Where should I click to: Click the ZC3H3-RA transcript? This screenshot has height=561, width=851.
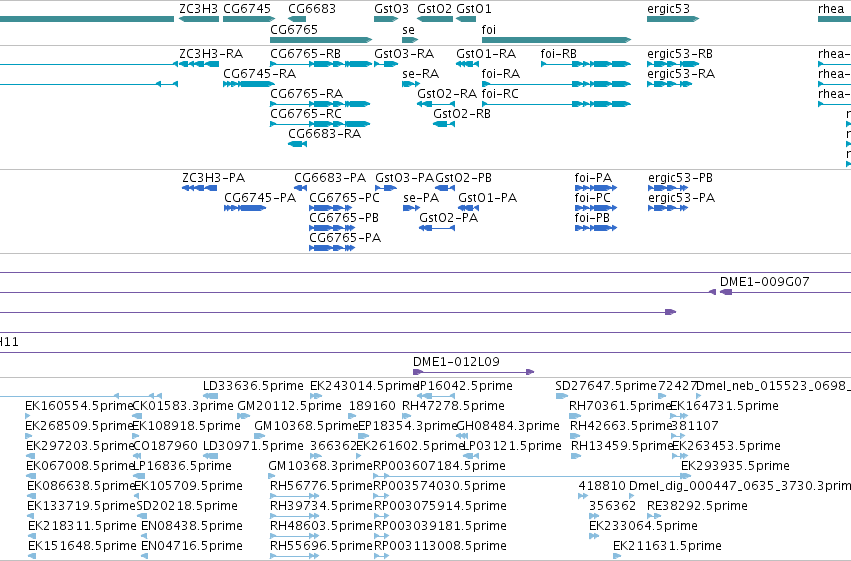(x=199, y=64)
